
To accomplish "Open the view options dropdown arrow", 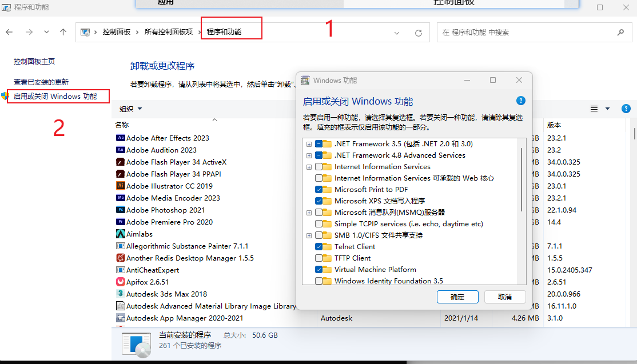I will pyautogui.click(x=607, y=109).
